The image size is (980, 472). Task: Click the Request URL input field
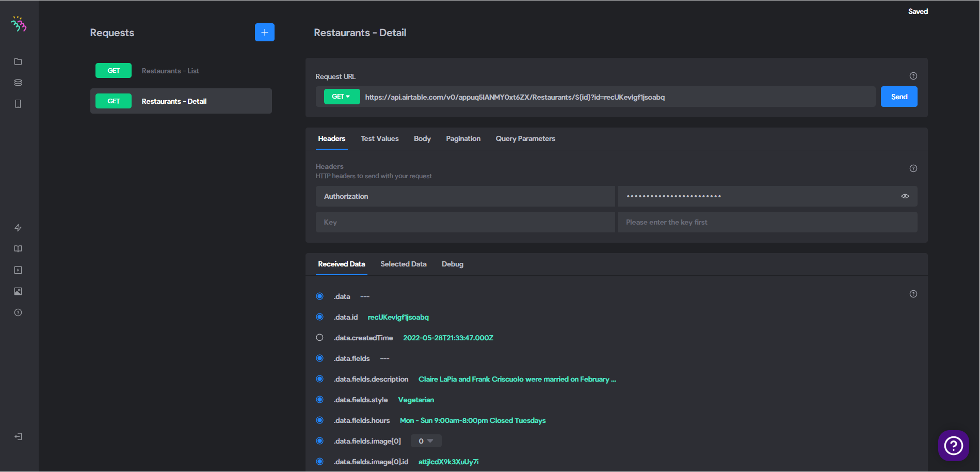(618, 97)
